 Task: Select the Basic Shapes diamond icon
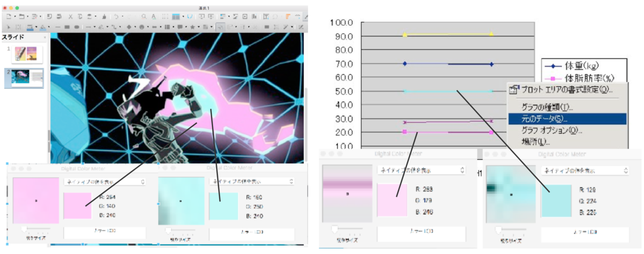[x=129, y=27]
